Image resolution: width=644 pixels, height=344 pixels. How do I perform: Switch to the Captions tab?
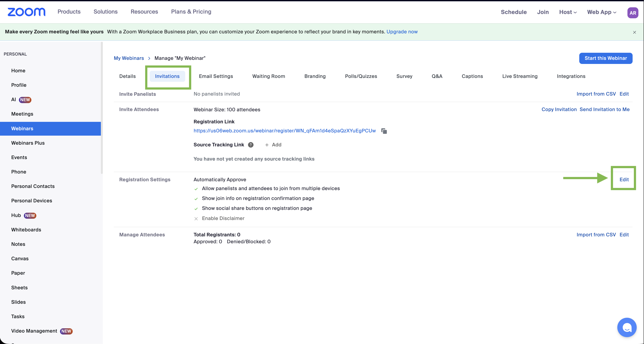tap(472, 76)
